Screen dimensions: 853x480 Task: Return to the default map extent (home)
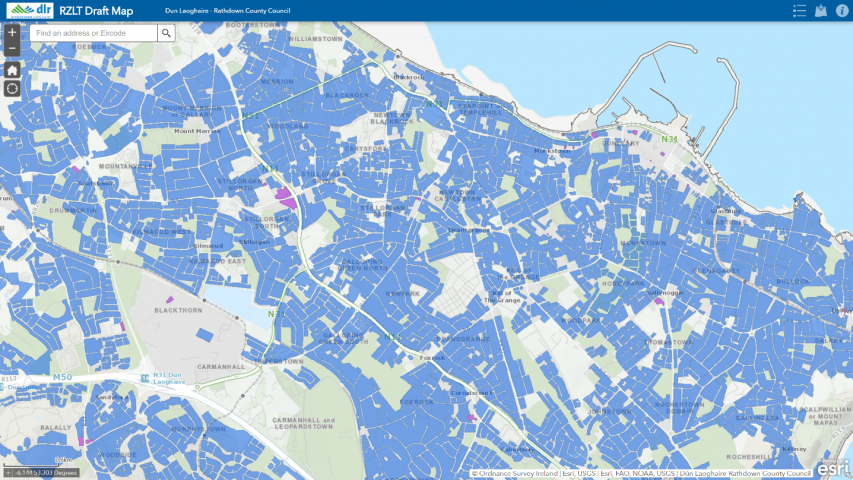pos(12,70)
